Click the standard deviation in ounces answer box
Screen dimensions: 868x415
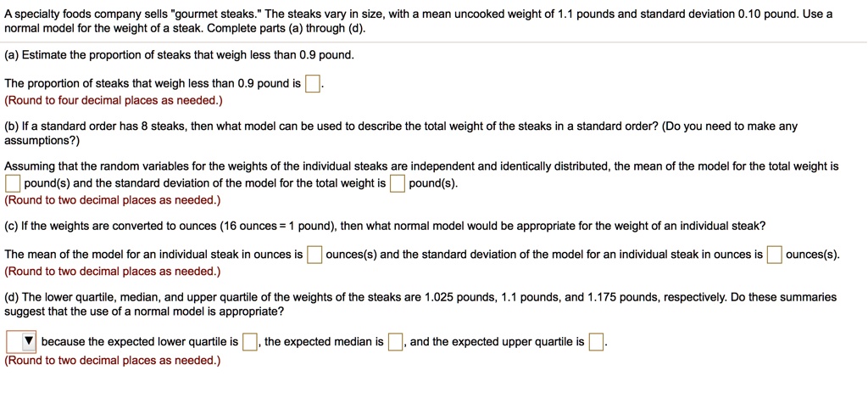point(774,255)
